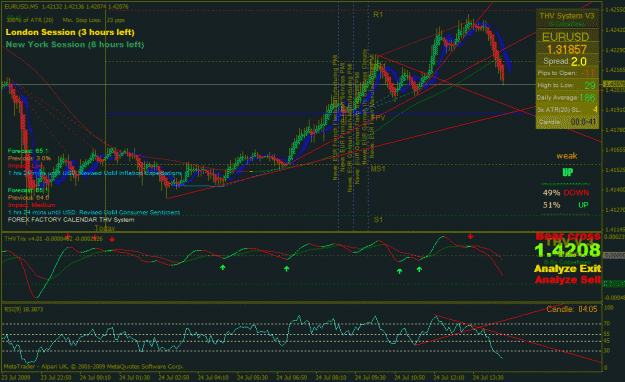Click the 24 Jul 05:30 time axis label
625x382 pixels.
tap(253, 377)
